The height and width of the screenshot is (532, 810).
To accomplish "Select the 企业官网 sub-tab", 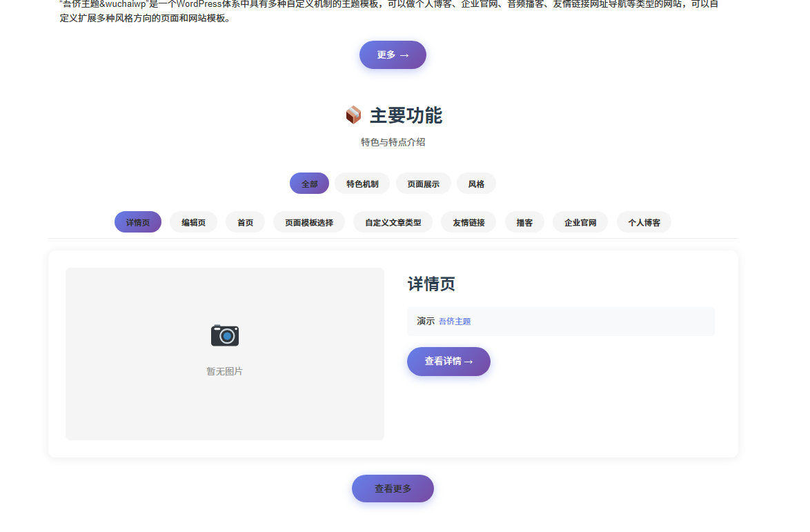I will coord(580,222).
